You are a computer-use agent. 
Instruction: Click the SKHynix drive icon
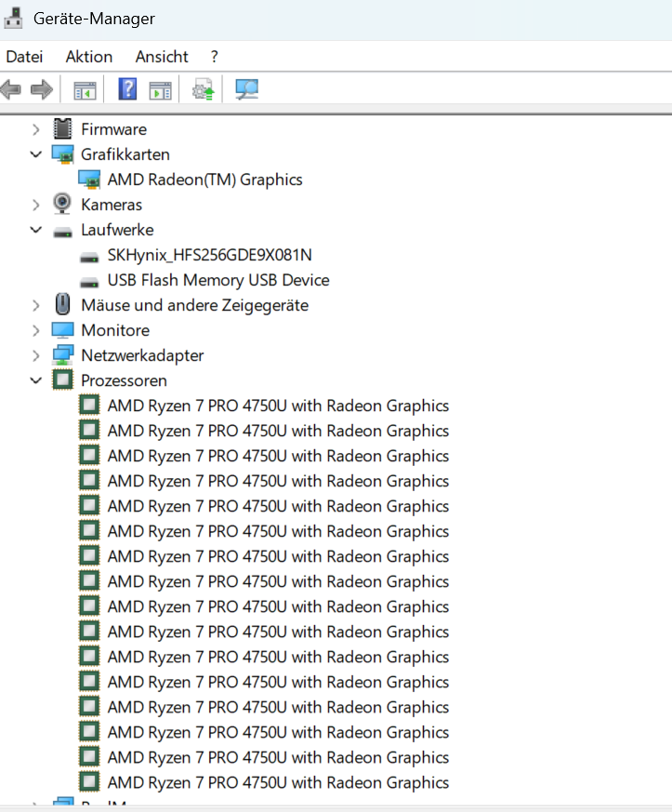(x=89, y=257)
